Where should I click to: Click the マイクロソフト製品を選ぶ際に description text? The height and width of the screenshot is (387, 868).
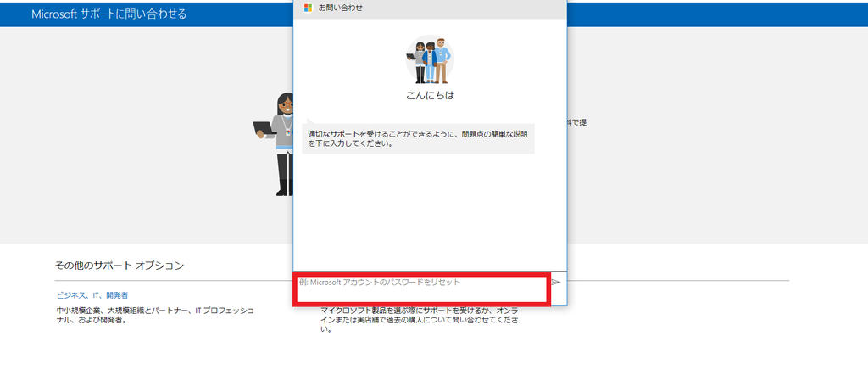click(x=420, y=321)
